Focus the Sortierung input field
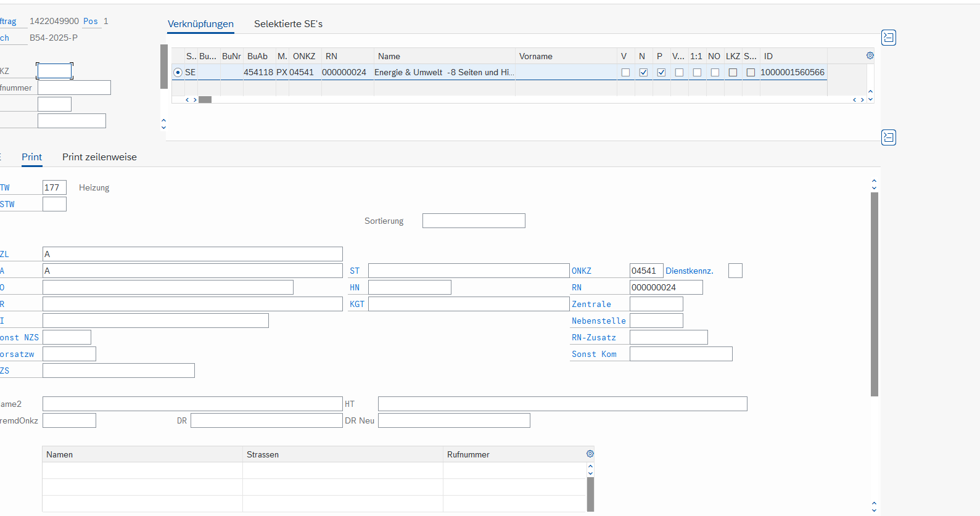The width and height of the screenshot is (980, 516). click(x=474, y=221)
